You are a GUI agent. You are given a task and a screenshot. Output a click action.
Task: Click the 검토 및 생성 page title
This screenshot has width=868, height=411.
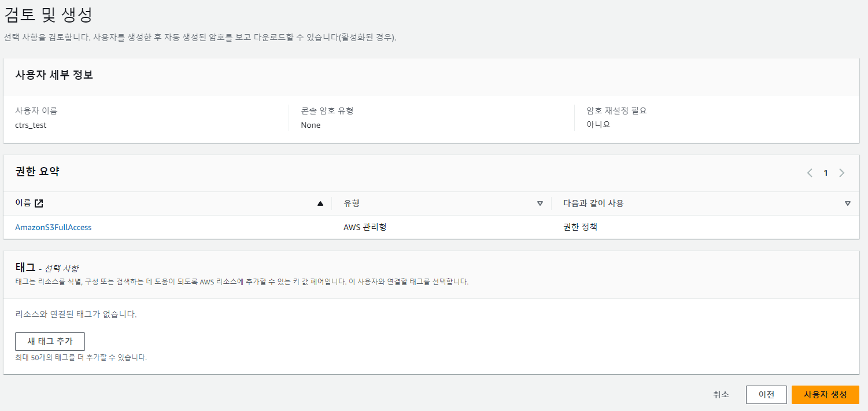48,14
